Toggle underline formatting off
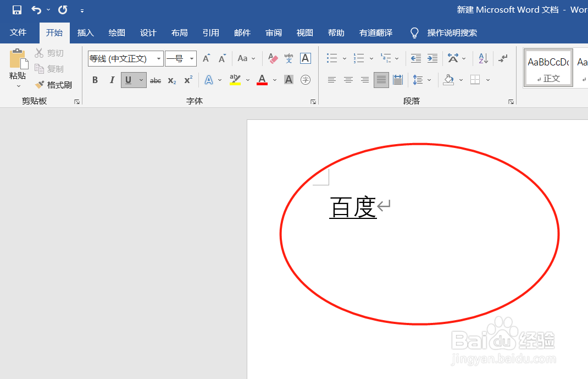Screen dimensions: 588x379 click(129, 80)
